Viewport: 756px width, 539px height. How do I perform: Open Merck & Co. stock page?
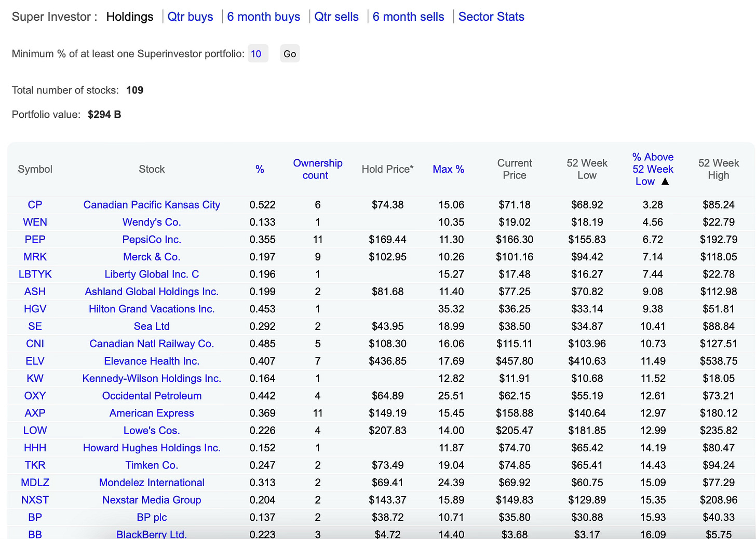(152, 257)
